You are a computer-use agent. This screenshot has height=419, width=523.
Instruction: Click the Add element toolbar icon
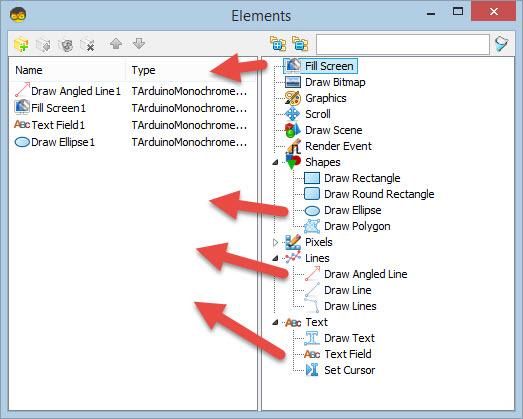pyautogui.click(x=21, y=44)
